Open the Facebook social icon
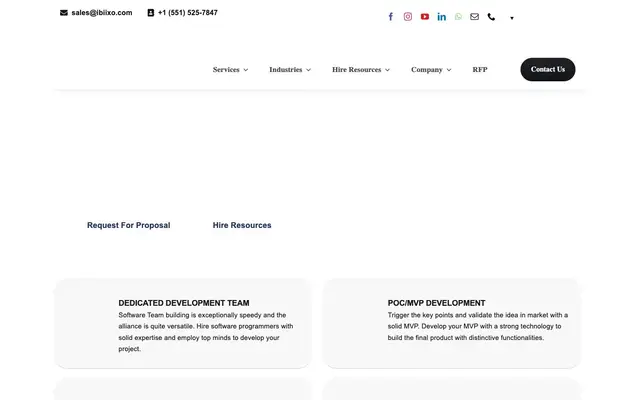This screenshot has height=400, width=640. point(391,17)
